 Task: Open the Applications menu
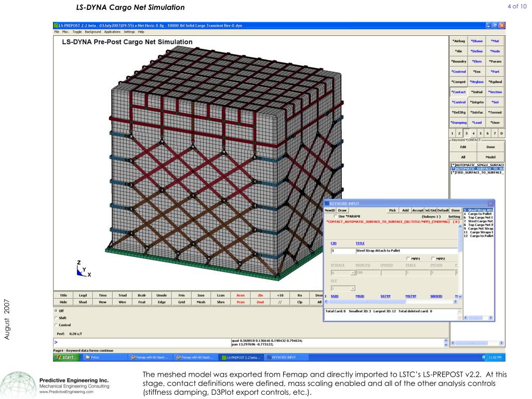[x=112, y=32]
